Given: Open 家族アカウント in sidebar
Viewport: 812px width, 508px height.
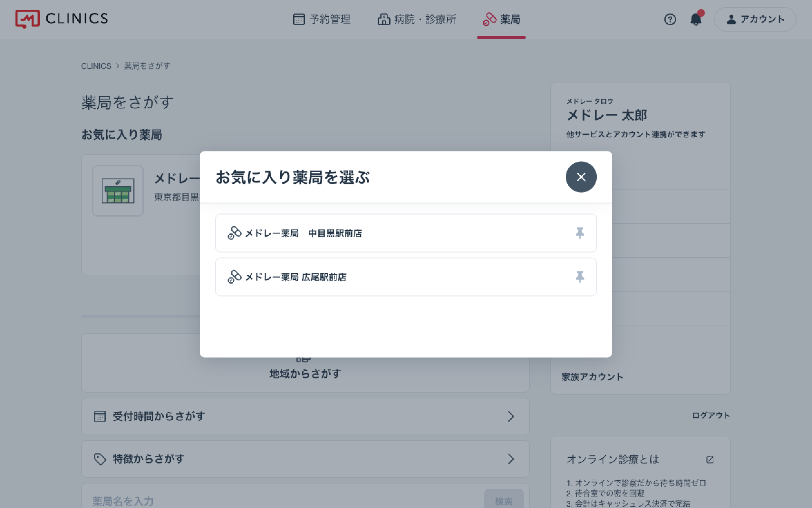Looking at the screenshot, I should click(640, 377).
